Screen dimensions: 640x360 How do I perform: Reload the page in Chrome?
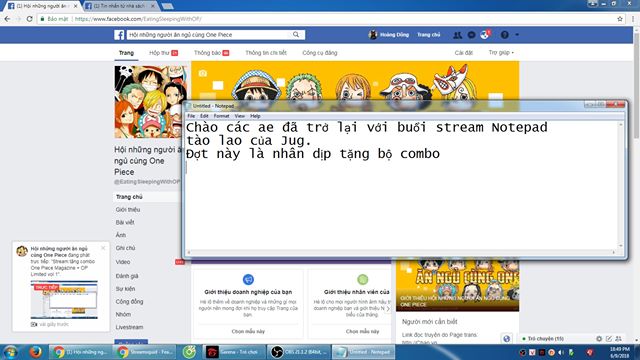[29, 19]
